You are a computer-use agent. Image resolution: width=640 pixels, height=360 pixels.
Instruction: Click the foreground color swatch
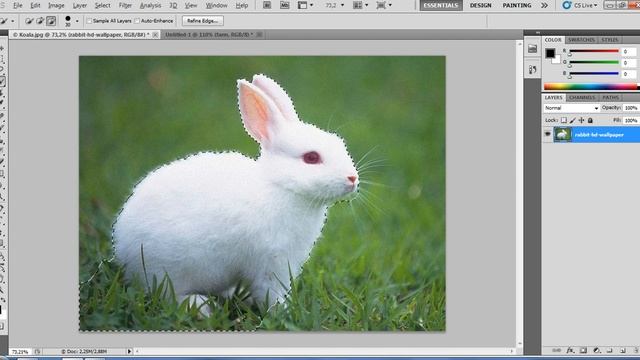(x=550, y=53)
